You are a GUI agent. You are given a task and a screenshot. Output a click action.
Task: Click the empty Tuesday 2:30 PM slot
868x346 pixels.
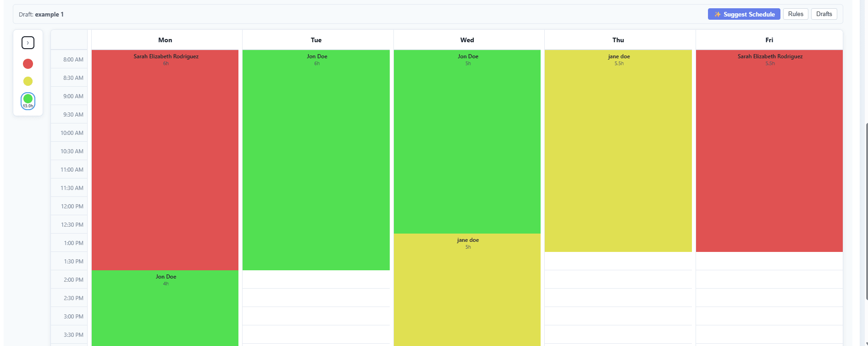coord(316,298)
